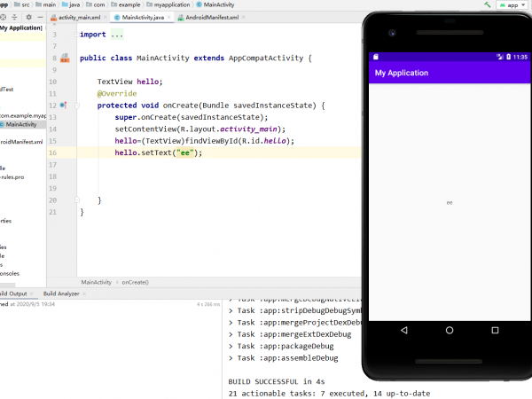Collapse the onCreate method fold marker
532x399 pixels.
point(76,106)
